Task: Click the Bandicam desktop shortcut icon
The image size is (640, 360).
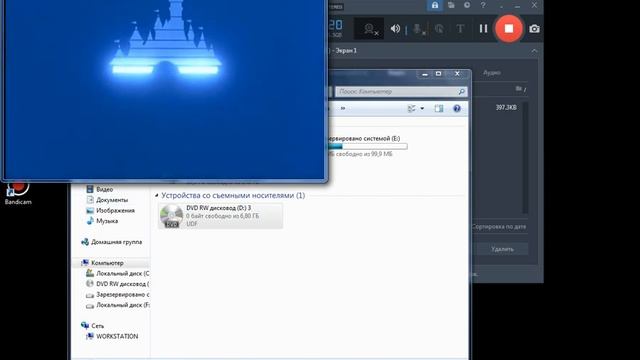Action: point(18,193)
